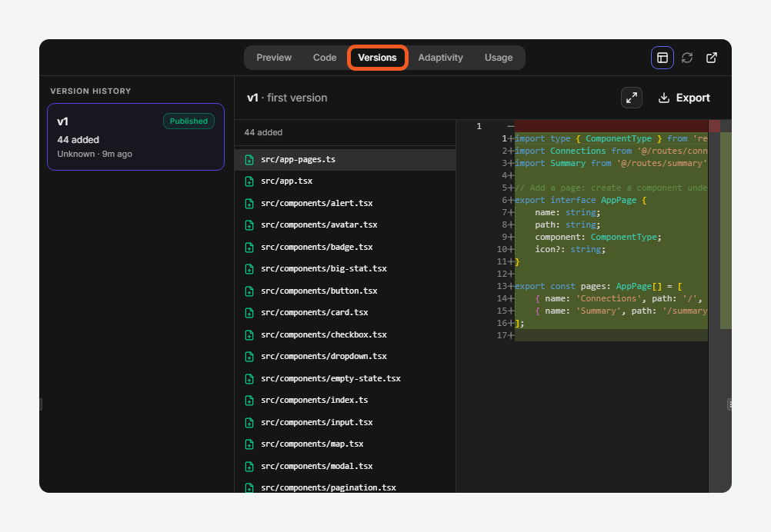Click the right edge resize handle

(729, 404)
